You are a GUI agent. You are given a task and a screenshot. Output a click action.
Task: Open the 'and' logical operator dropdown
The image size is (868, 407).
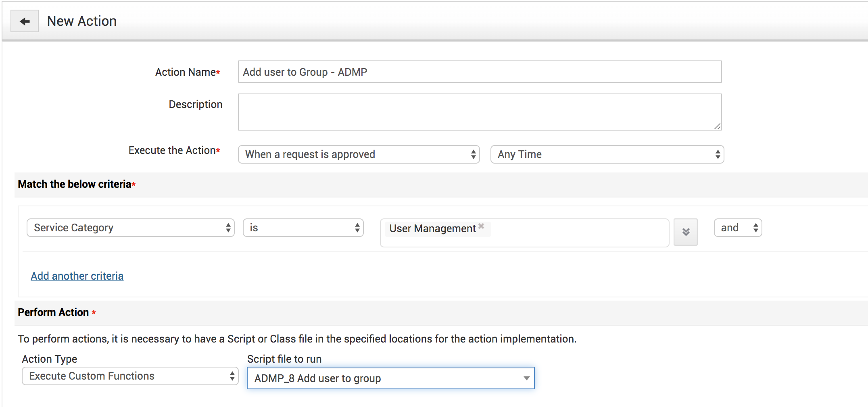[x=738, y=228]
